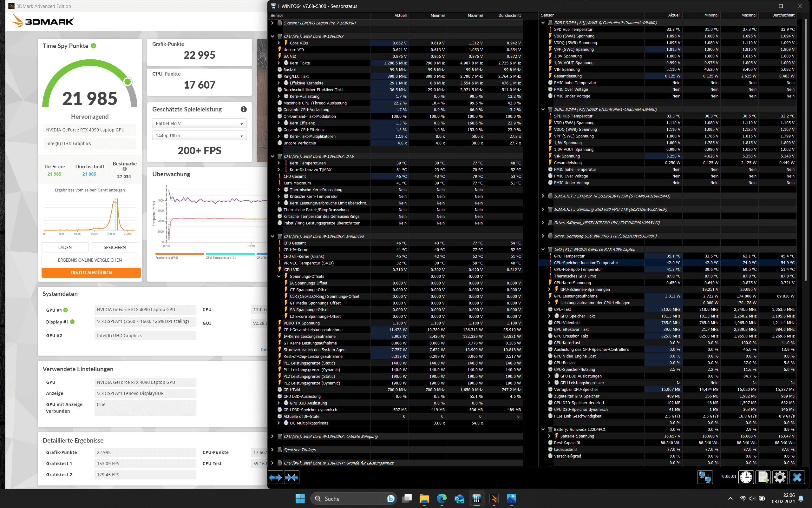Open the Photos app taskbar icon
The width and height of the screenshot is (812, 508).
(x=511, y=498)
